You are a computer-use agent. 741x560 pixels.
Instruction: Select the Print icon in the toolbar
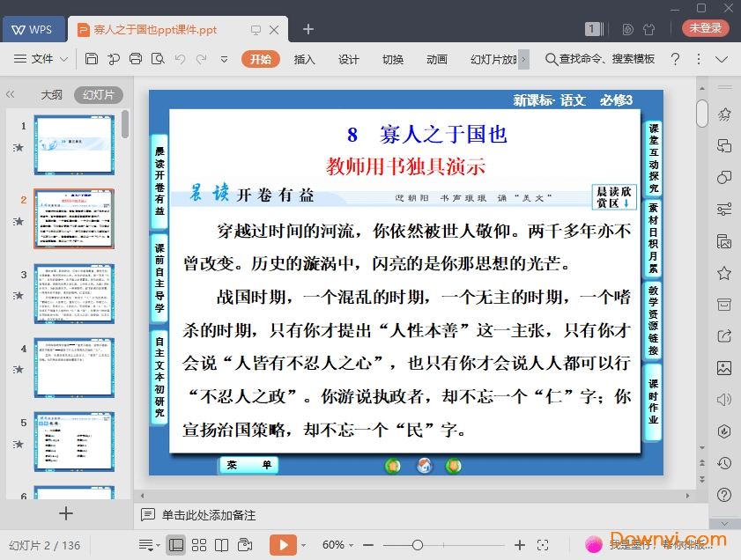[x=135, y=59]
